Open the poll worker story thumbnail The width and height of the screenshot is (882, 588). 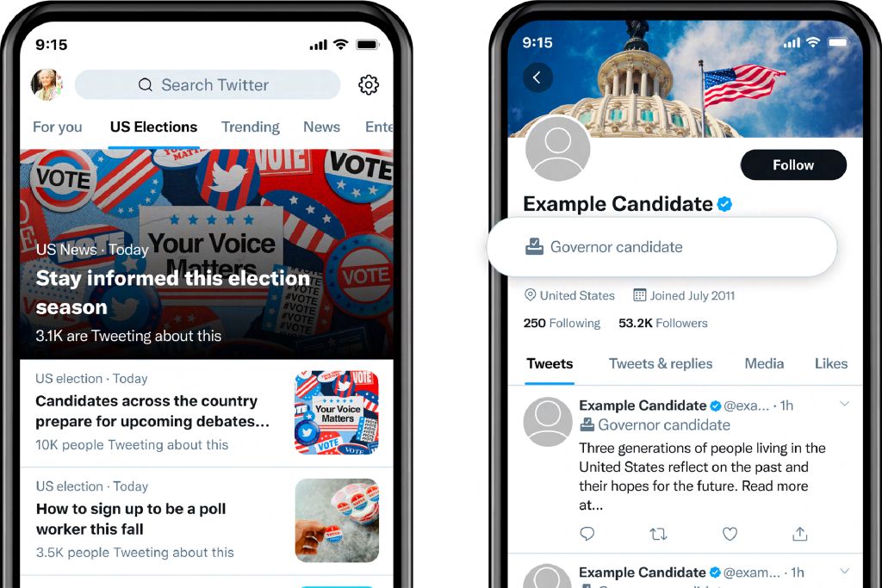337,521
